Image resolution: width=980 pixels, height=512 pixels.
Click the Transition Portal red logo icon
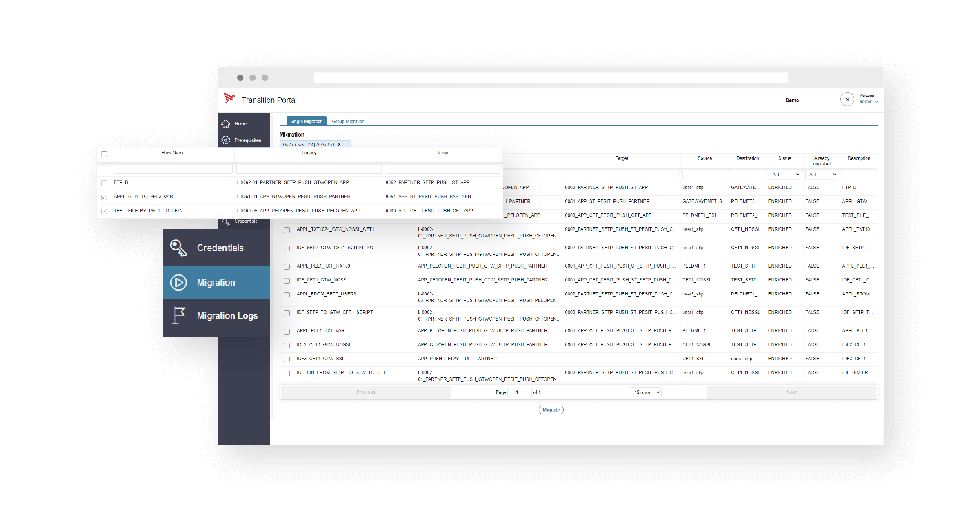pos(229,98)
